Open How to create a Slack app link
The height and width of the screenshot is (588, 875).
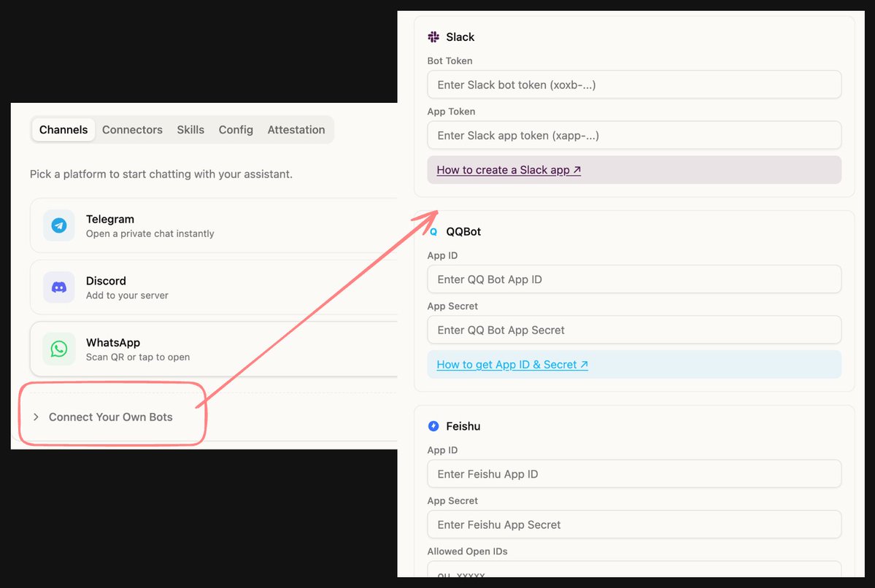509,170
